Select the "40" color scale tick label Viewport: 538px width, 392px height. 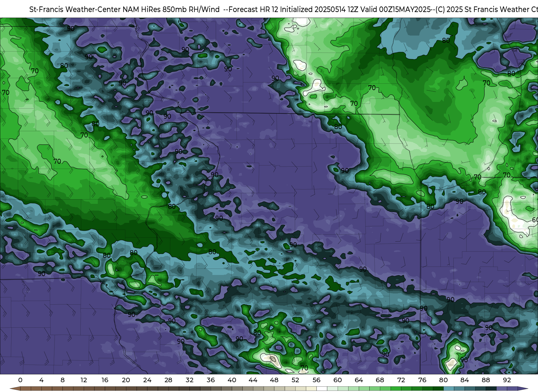coord(232,380)
